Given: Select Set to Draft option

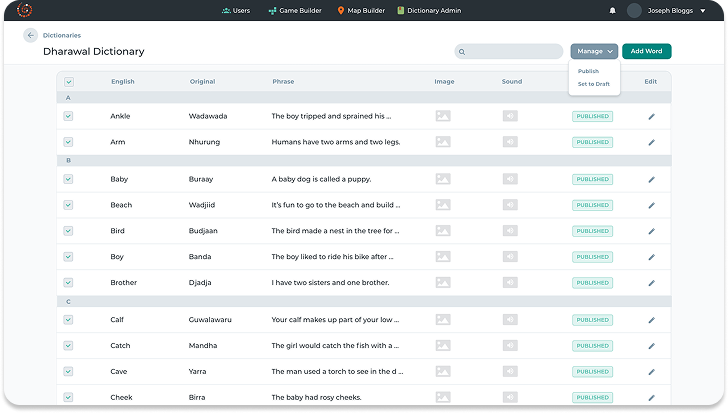Looking at the screenshot, I should tap(594, 84).
